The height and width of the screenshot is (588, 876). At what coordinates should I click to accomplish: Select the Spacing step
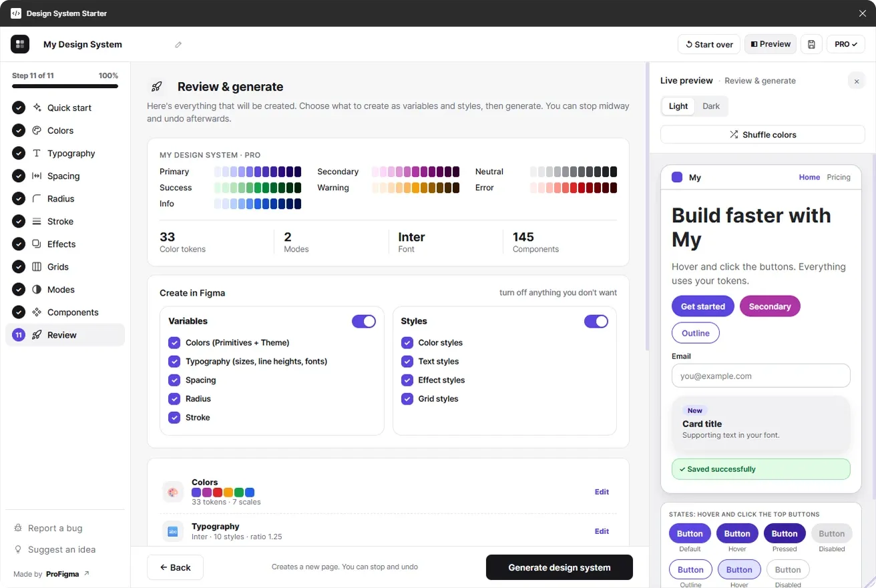tap(65, 176)
